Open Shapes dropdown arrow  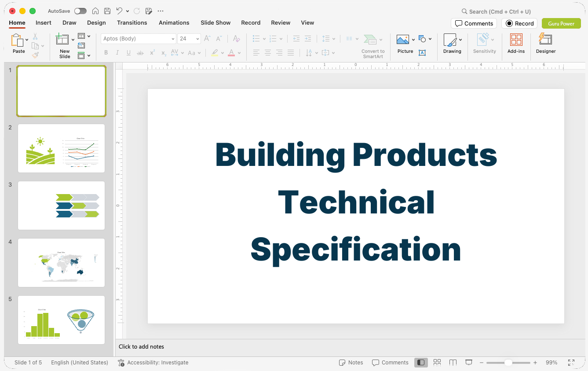[x=430, y=39]
